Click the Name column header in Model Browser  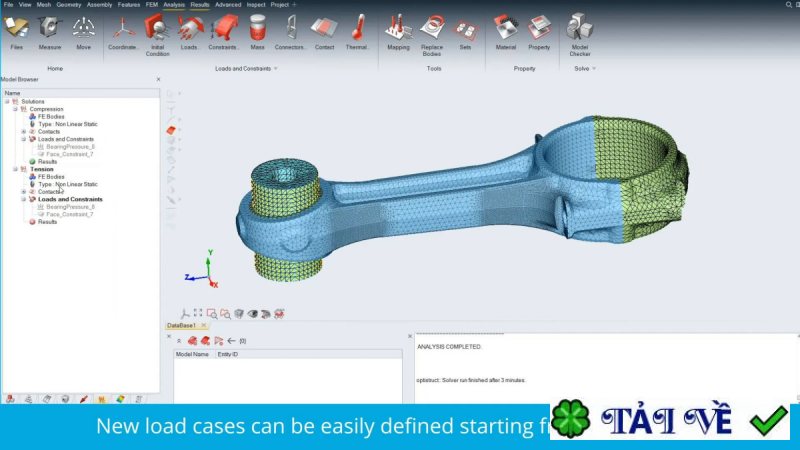(x=81, y=93)
